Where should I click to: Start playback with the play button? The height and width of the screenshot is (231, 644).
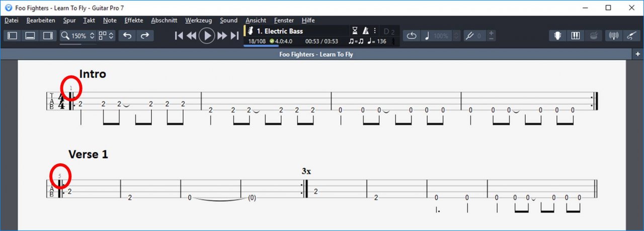pyautogui.click(x=207, y=36)
